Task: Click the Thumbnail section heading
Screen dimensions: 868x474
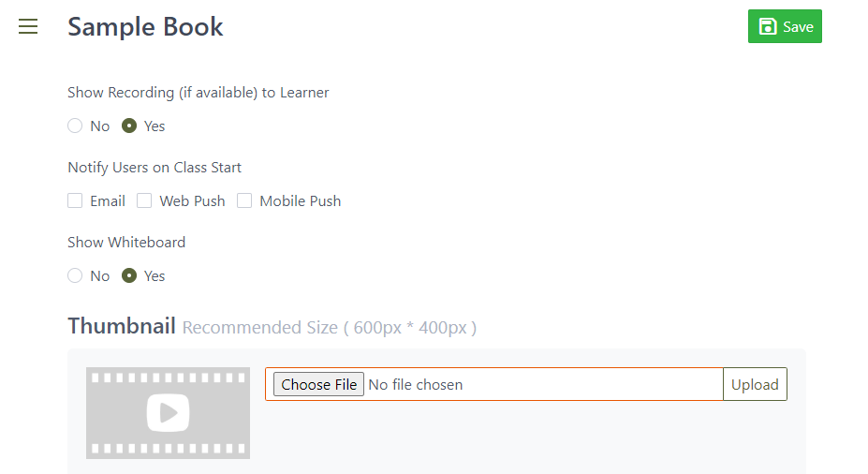Action: (122, 326)
